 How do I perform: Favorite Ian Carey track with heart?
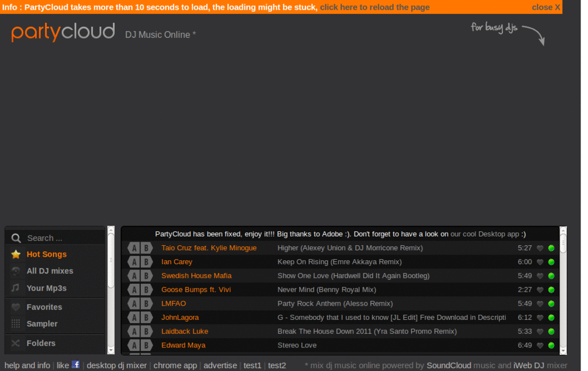pos(540,262)
